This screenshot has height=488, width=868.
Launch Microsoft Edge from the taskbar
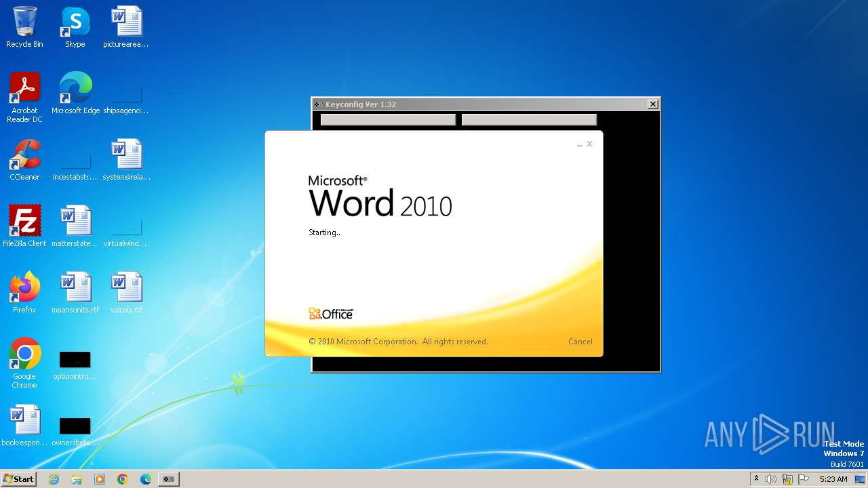[x=145, y=479]
